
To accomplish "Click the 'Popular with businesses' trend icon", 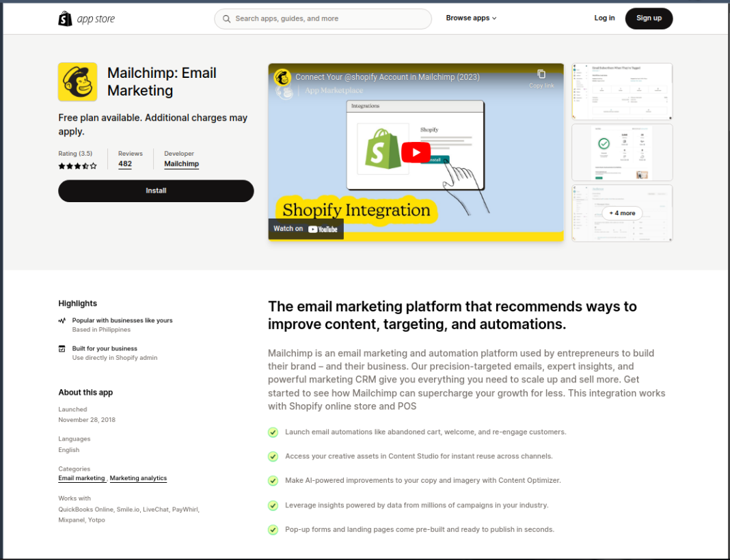I will (62, 320).
